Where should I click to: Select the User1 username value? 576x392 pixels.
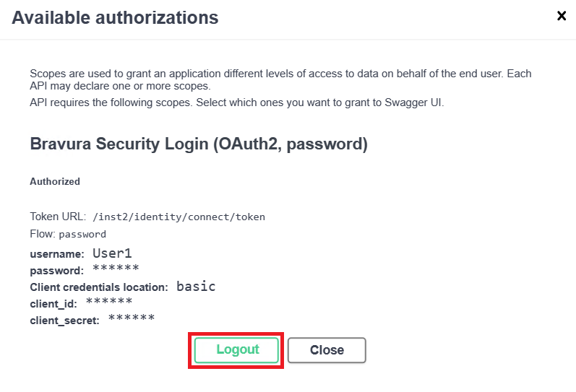tap(112, 253)
